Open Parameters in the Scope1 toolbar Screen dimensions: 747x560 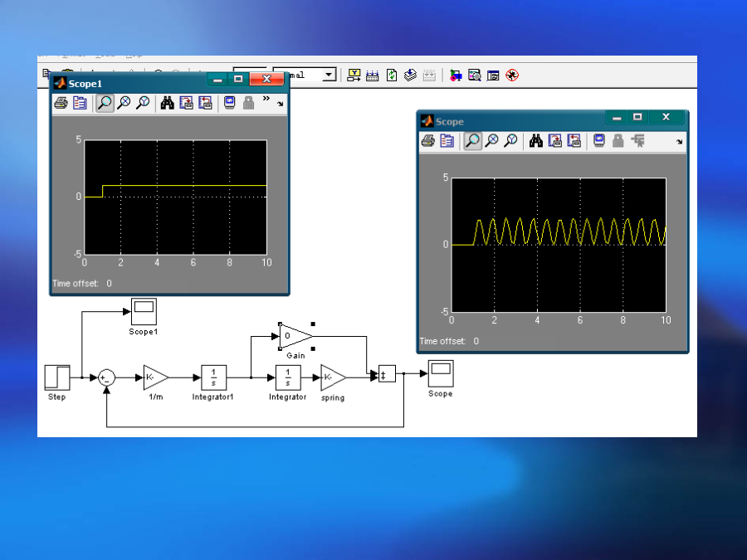[80, 103]
